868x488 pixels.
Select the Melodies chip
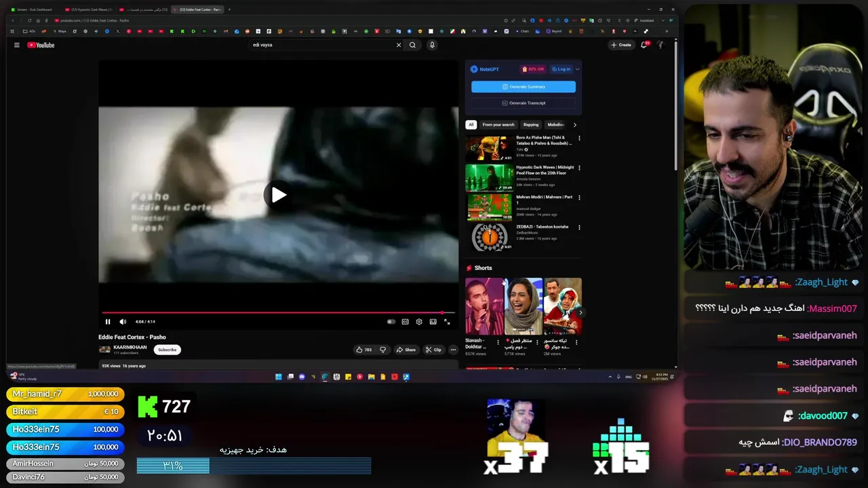556,125
